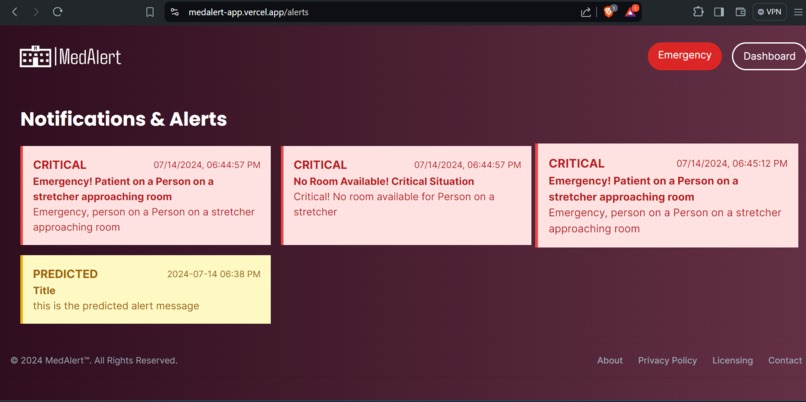Open the Dashboard button
This screenshot has height=402, width=806.
tap(769, 56)
